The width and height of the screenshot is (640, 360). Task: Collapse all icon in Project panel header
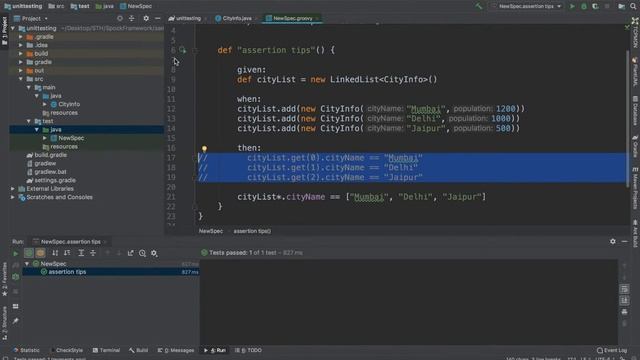(x=131, y=18)
